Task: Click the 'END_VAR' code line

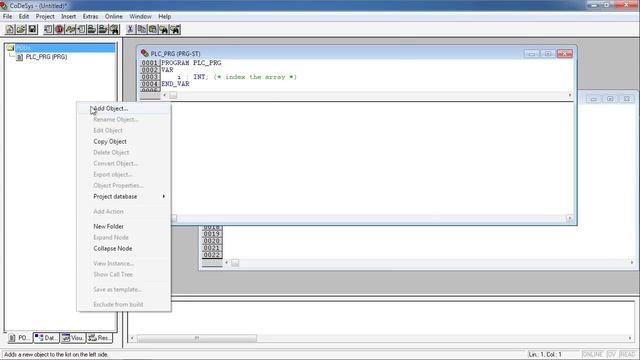Action: coord(176,84)
